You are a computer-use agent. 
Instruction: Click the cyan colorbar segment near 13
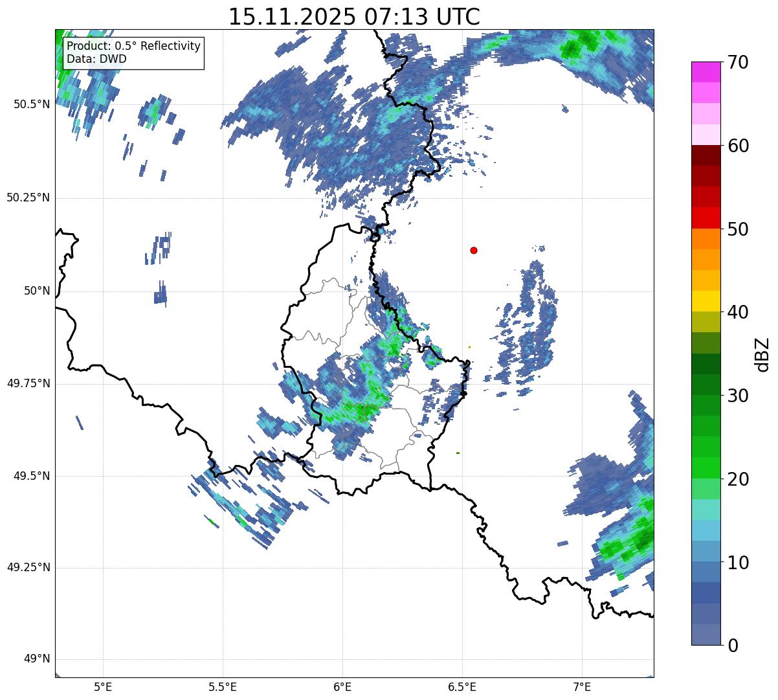tap(706, 530)
